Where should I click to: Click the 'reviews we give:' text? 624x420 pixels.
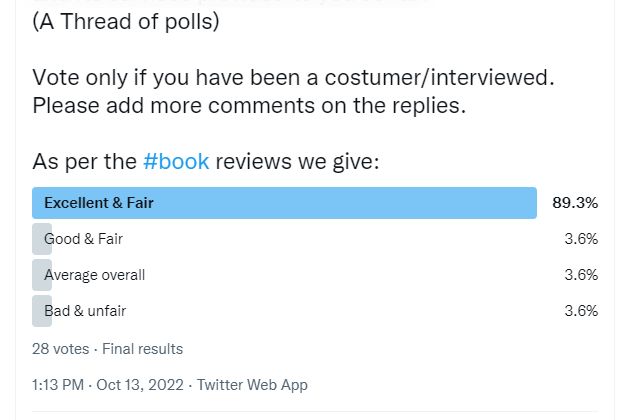[297, 162]
